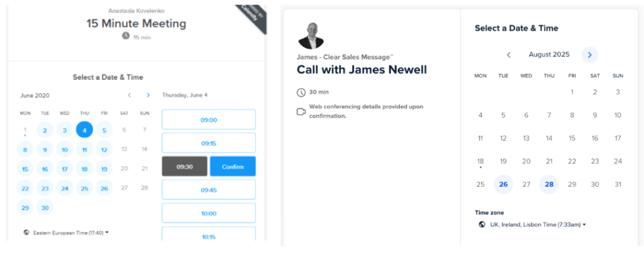Go to next month in June 2020 calendar

[148, 96]
